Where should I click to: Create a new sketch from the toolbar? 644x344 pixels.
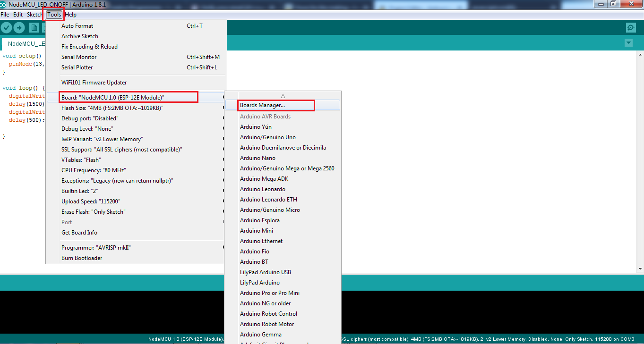[x=34, y=27]
